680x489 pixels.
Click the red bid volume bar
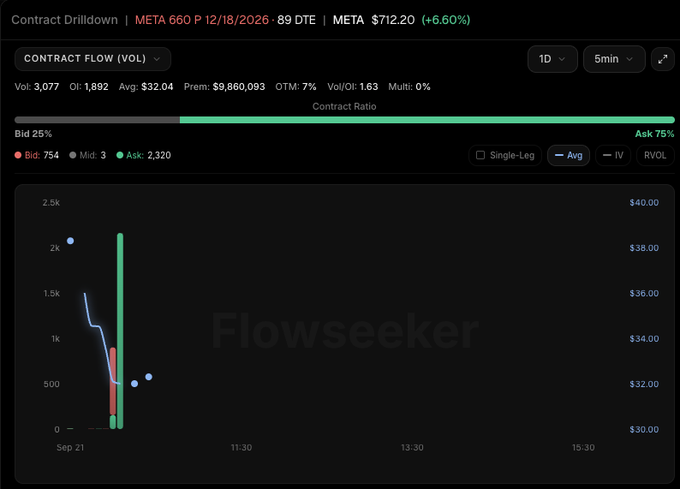113,381
